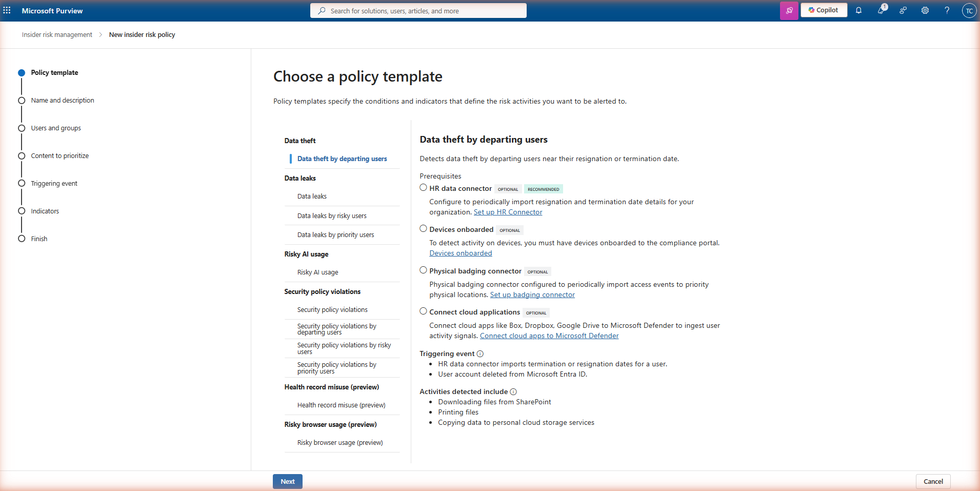Open the settings gear
The height and width of the screenshot is (491, 980).
[x=925, y=10]
